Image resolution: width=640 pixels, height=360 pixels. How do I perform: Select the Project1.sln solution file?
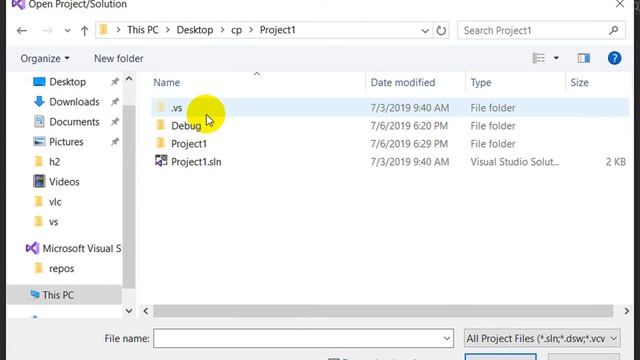[196, 162]
